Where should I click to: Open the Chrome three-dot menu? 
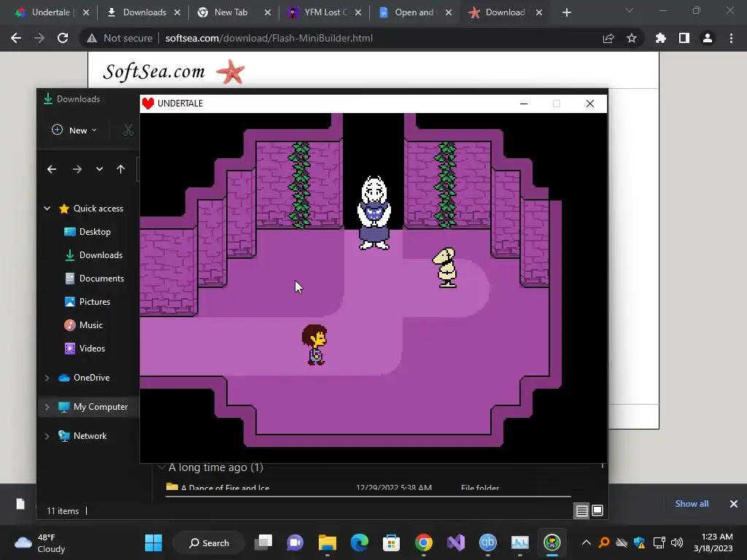(x=731, y=38)
